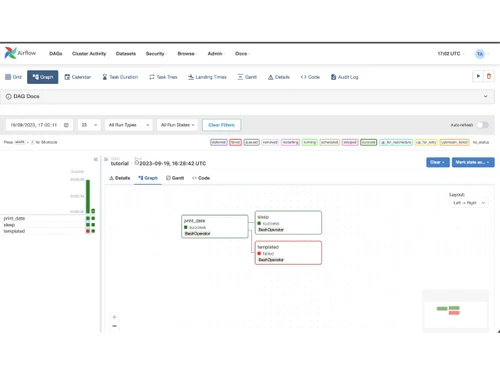Click sleep success square in second run

93,225
